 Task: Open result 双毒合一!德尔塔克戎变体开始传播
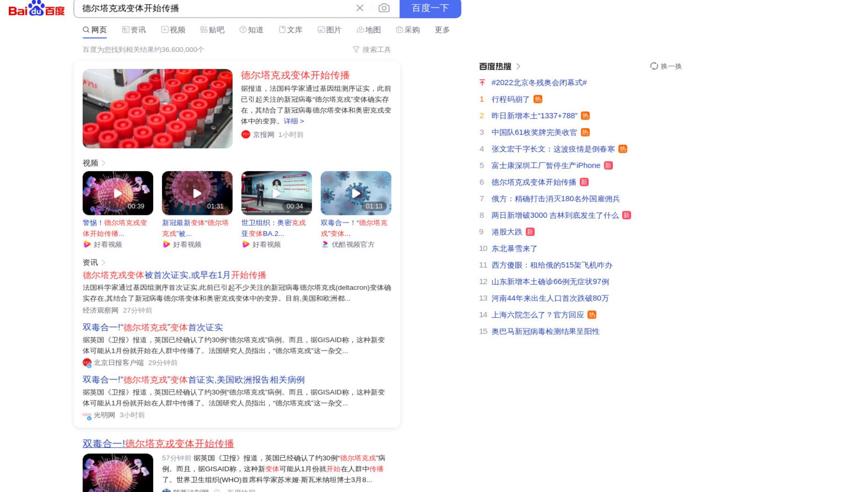(x=158, y=444)
